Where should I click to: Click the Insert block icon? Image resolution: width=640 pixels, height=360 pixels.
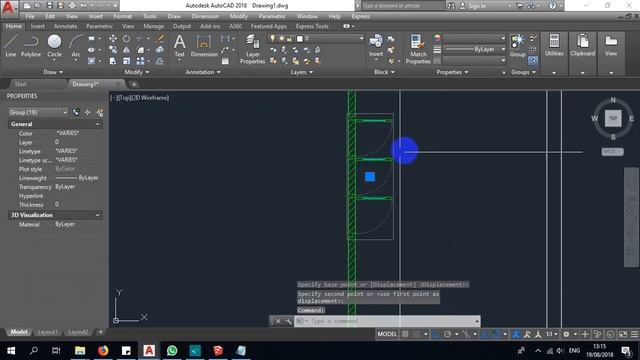tap(376, 45)
